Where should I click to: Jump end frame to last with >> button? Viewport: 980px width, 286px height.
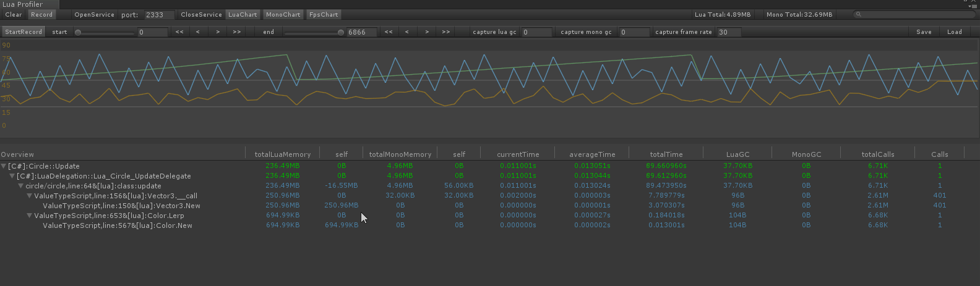pyautogui.click(x=446, y=32)
